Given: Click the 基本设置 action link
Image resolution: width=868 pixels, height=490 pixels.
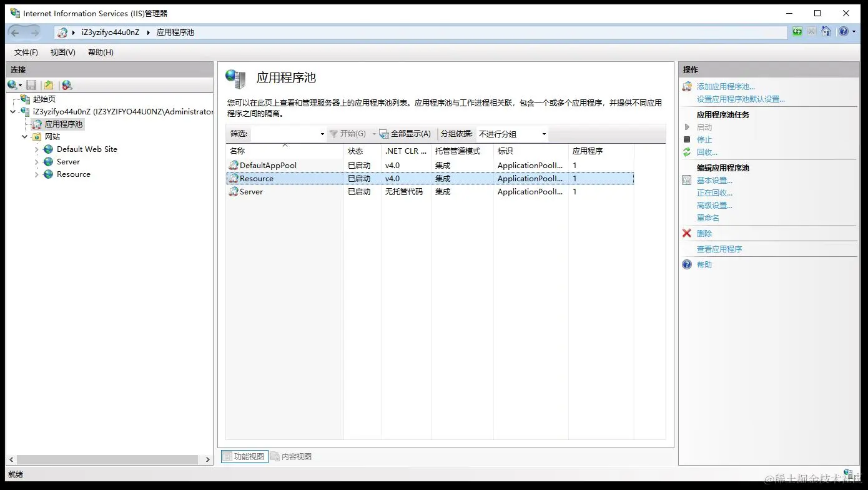Looking at the screenshot, I should pos(714,181).
